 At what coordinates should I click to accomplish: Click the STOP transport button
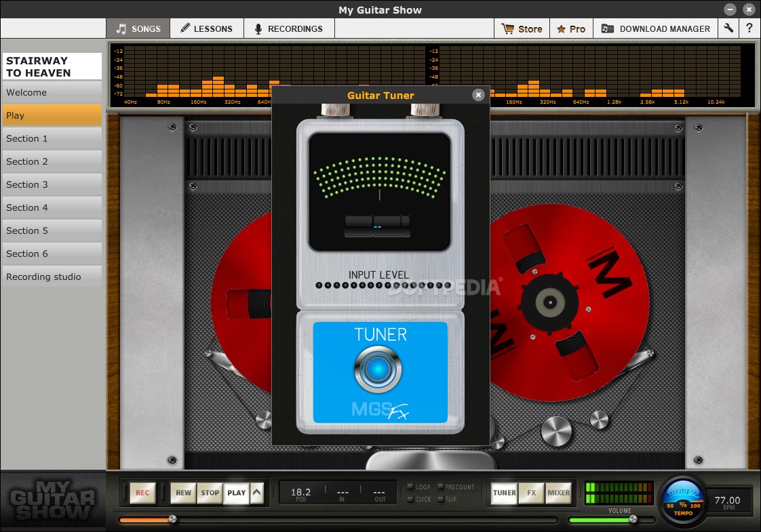[210, 493]
